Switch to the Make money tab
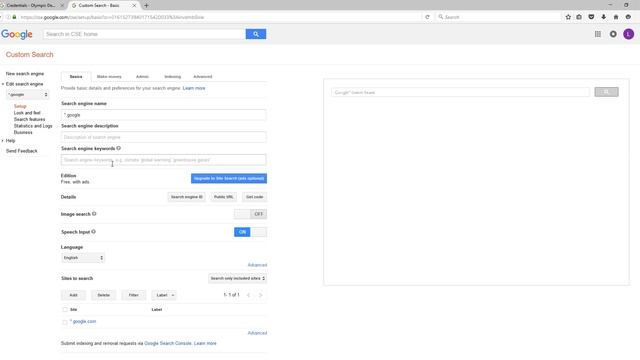 [109, 77]
